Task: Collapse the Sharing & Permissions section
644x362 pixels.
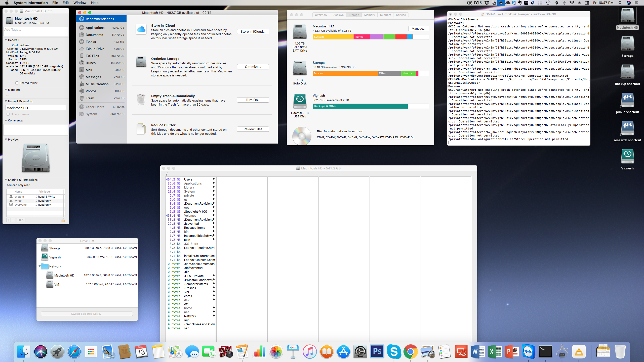Action: point(6,180)
